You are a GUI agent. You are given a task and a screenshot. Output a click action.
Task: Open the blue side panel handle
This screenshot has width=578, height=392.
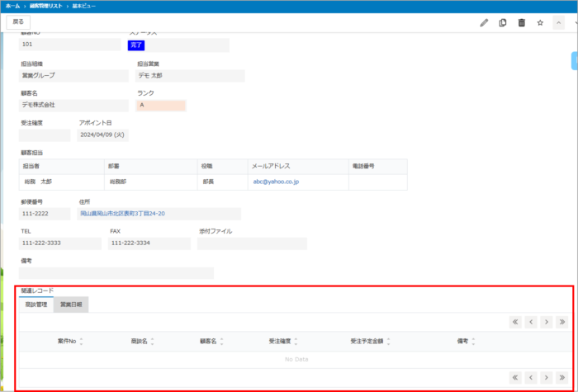(x=575, y=61)
